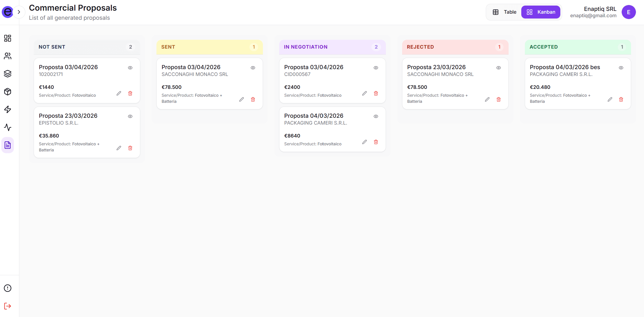Select the Layers sidebar icon
Screen dimensions: 644x317
point(8,74)
